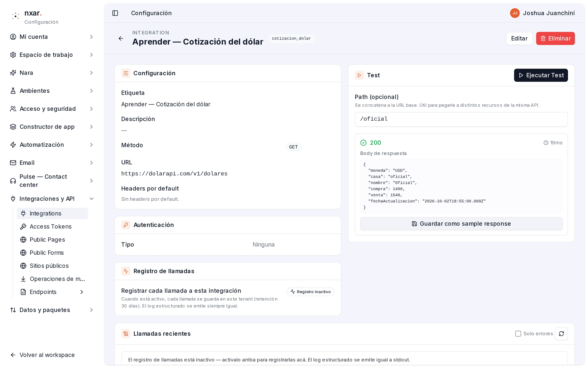Click the red Eliminar button
Screen dimensions: 588x368
pyautogui.click(x=555, y=38)
